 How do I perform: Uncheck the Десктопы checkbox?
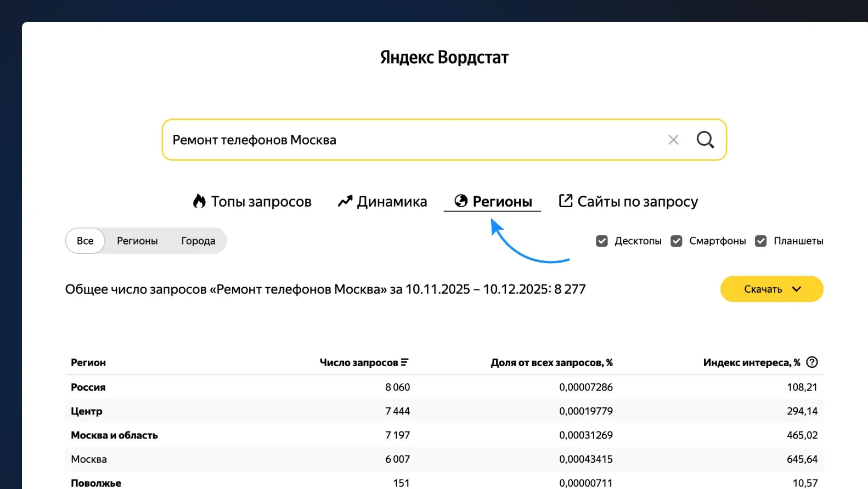602,241
